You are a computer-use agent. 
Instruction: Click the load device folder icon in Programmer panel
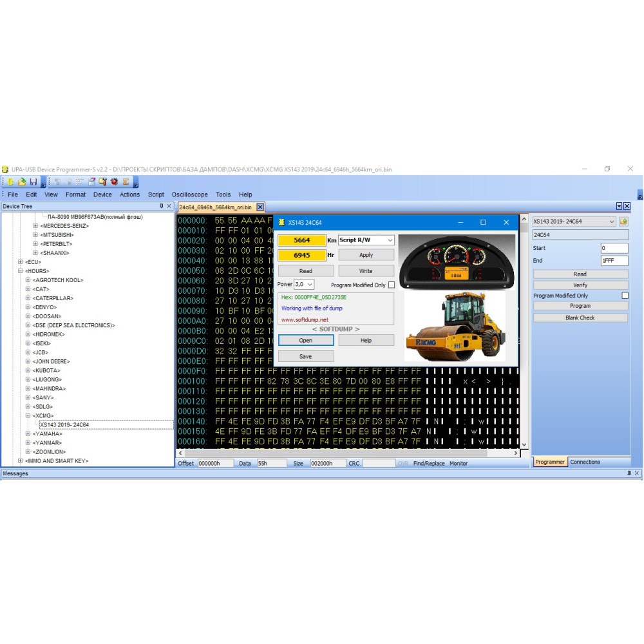pos(623,222)
